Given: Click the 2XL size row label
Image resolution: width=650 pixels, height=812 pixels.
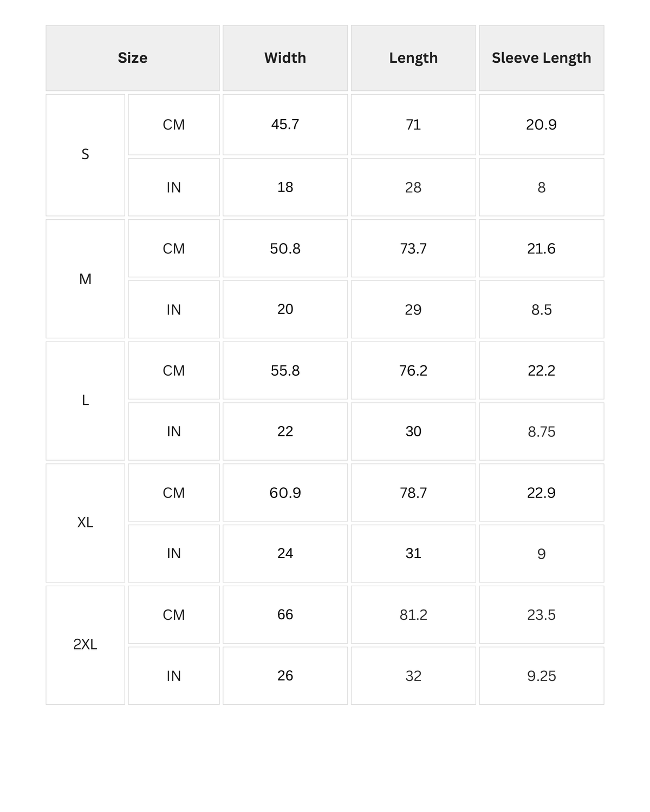Looking at the screenshot, I should pyautogui.click(x=85, y=645).
